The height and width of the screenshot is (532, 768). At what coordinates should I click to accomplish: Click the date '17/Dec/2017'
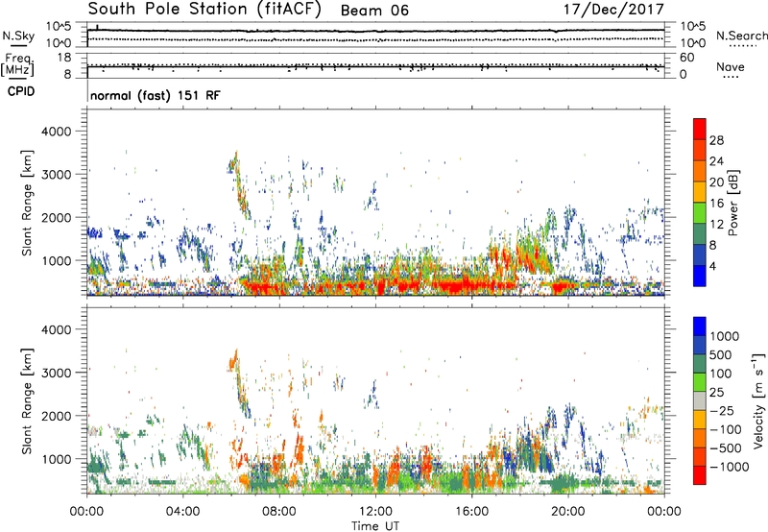(613, 10)
